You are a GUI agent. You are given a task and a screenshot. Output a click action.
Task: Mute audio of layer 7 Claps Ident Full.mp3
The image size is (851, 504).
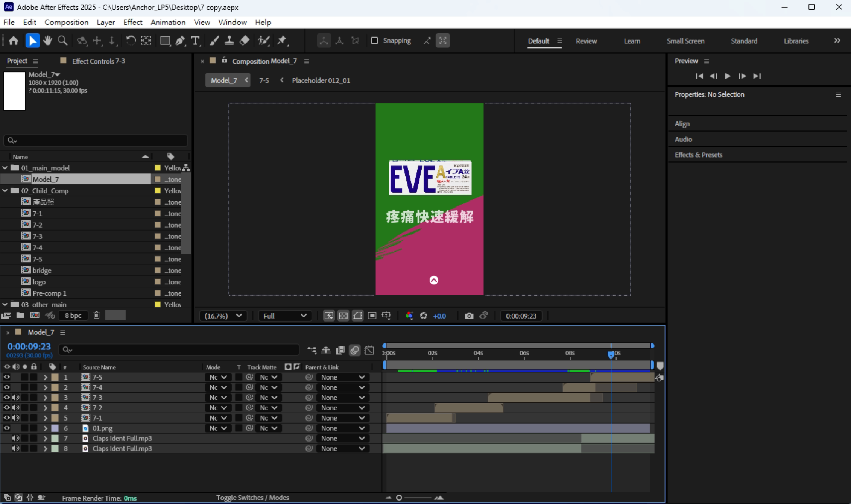(x=16, y=438)
